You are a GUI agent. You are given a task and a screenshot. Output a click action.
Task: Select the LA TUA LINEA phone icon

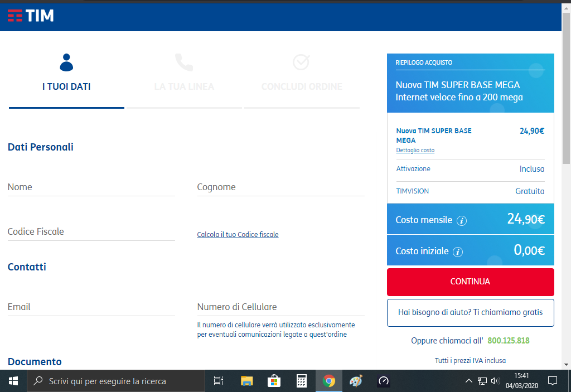coord(184,62)
